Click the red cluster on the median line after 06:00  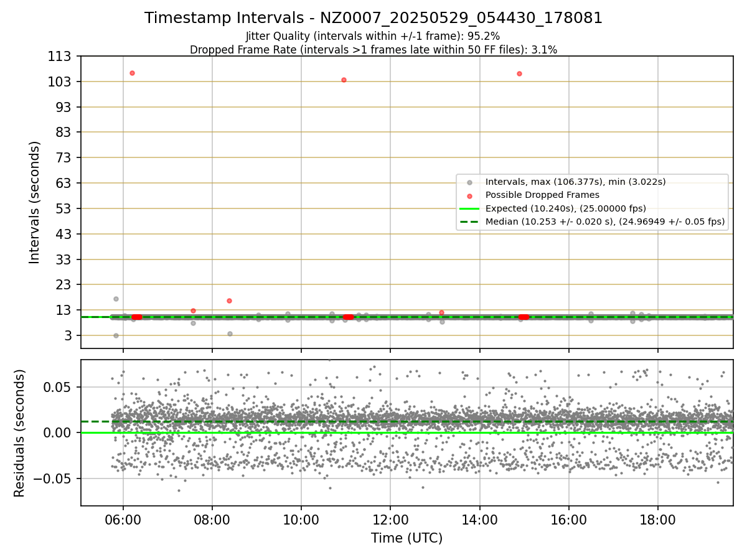coord(137,317)
